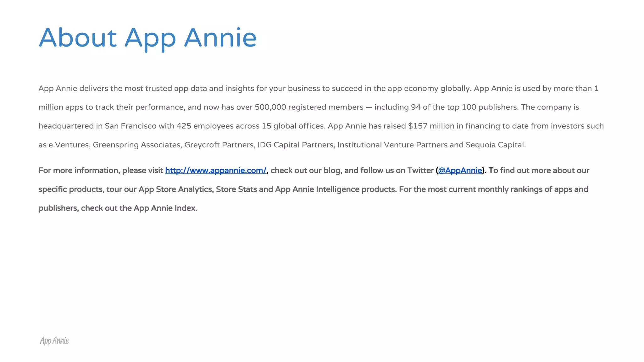This screenshot has height=362, width=644.
Task: Click the text 'Institutional Venture Partners'
Action: click(x=392, y=145)
